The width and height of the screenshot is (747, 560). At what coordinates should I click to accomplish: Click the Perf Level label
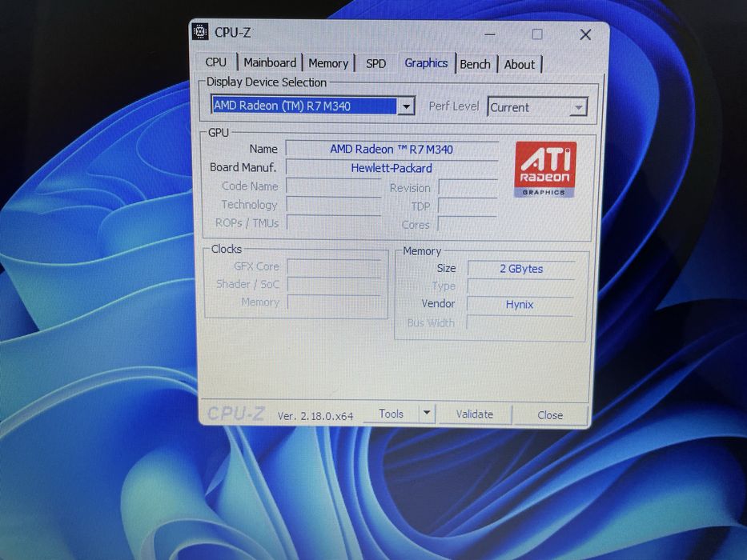click(x=453, y=106)
